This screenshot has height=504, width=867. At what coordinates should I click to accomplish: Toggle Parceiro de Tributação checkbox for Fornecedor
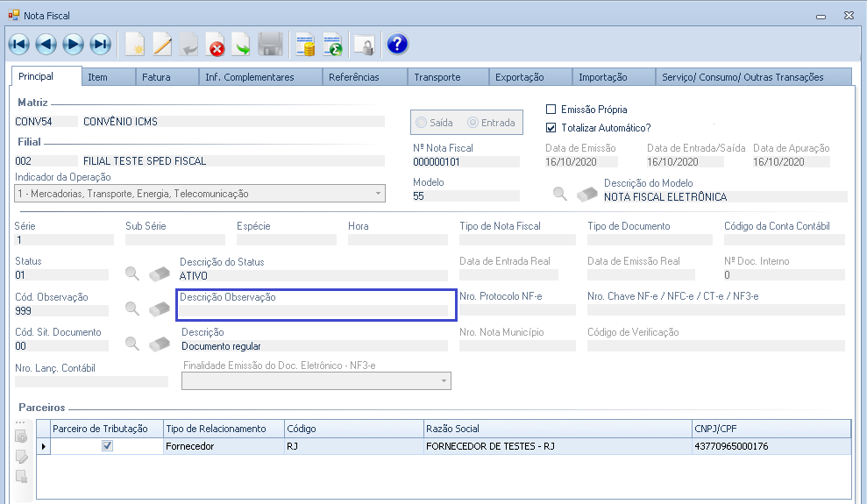pyautogui.click(x=107, y=446)
